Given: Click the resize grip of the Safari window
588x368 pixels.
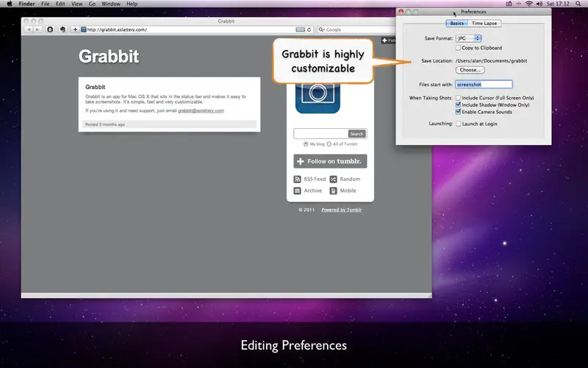Looking at the screenshot, I should [429, 296].
